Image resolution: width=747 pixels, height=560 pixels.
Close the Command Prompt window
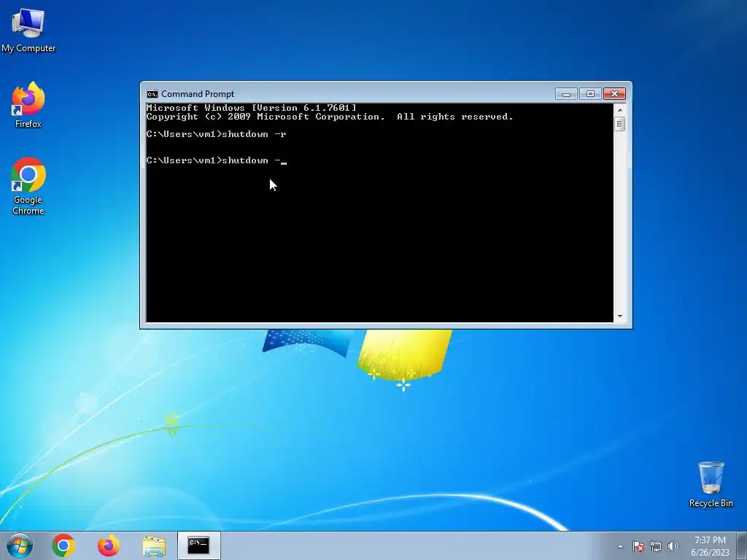point(614,94)
